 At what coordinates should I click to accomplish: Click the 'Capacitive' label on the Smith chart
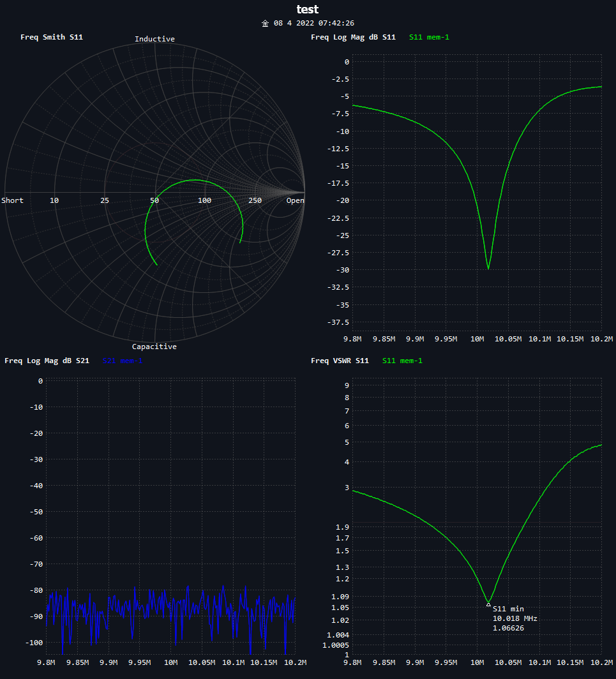[154, 347]
